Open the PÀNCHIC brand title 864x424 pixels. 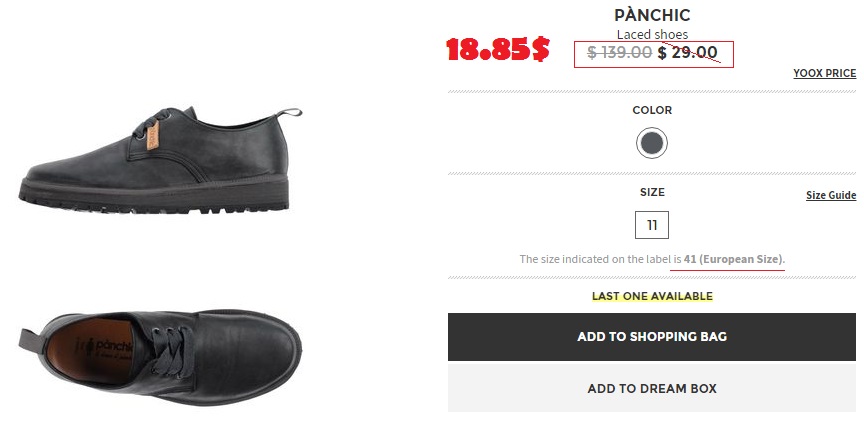pyautogui.click(x=652, y=16)
